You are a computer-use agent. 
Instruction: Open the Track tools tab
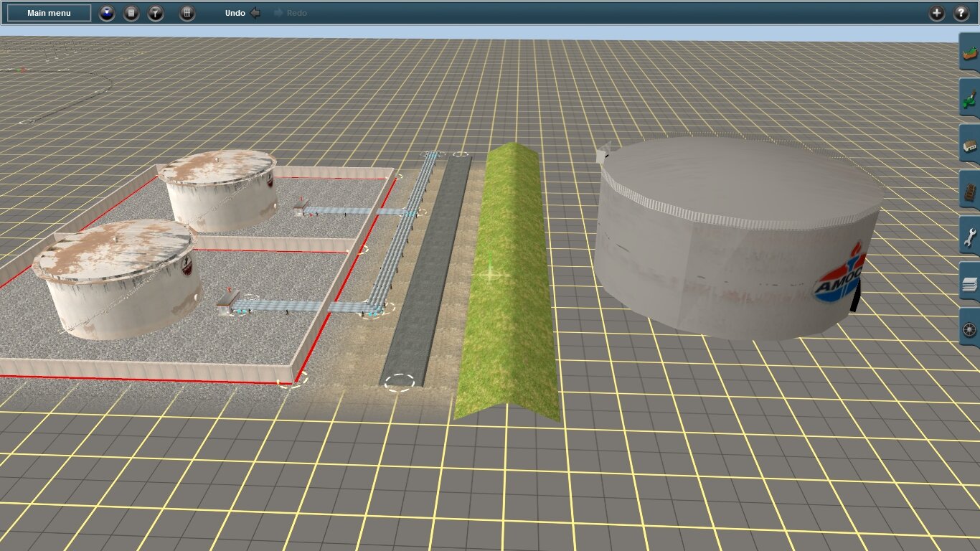tap(969, 190)
